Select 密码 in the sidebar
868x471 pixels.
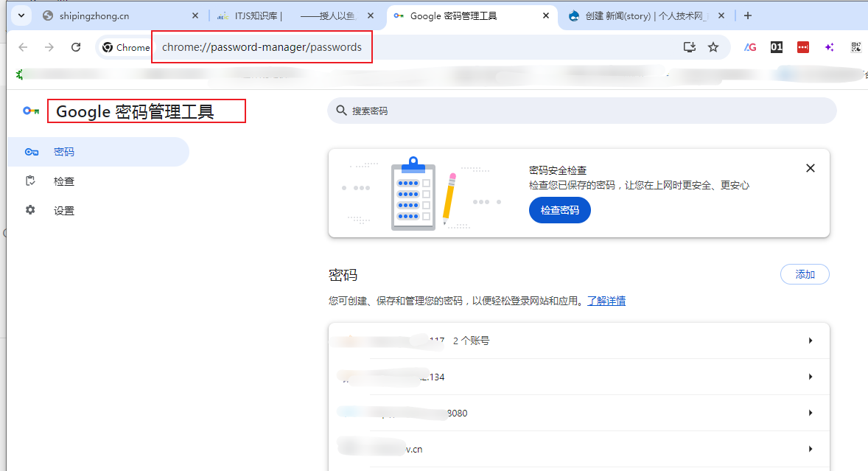point(99,152)
